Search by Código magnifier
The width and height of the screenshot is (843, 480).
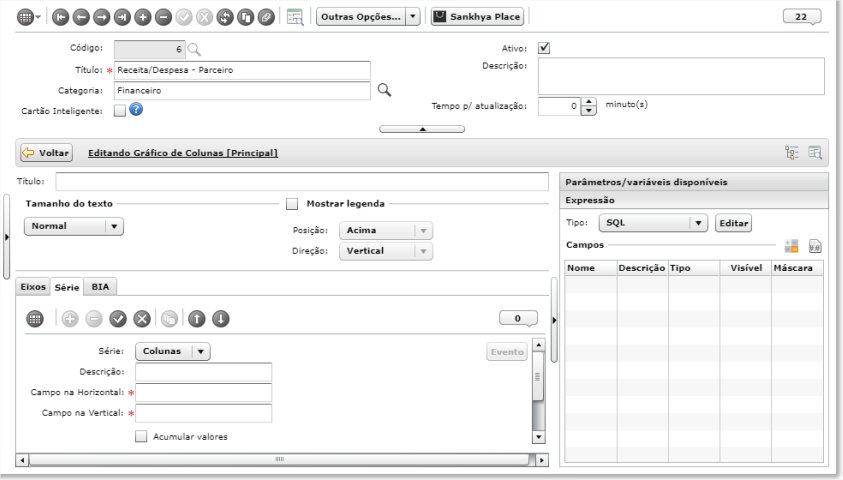point(194,50)
